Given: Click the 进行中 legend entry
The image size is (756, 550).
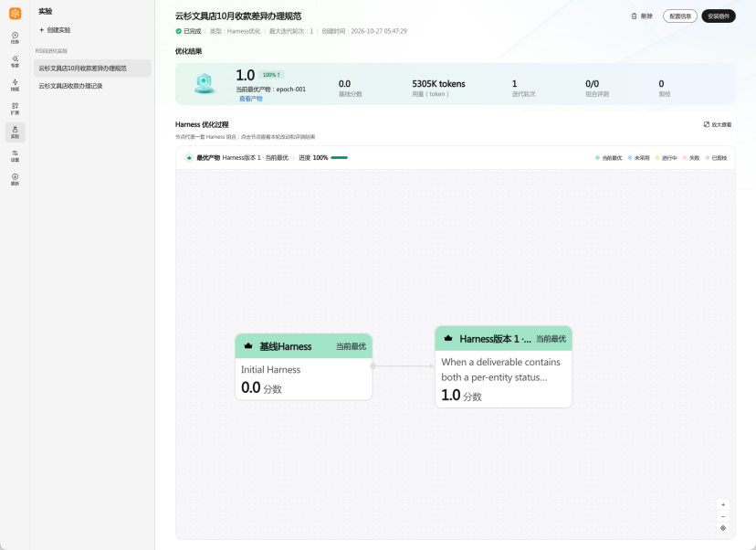Looking at the screenshot, I should 667,158.
